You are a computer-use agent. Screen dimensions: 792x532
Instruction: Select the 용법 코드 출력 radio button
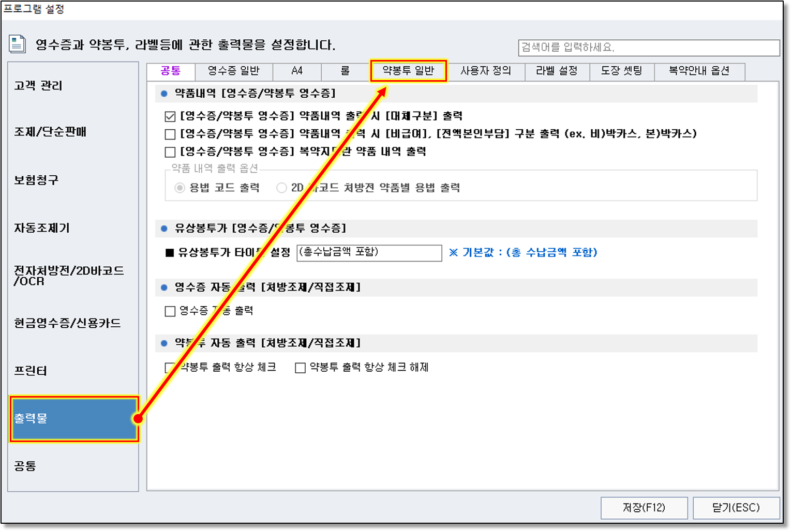click(180, 188)
